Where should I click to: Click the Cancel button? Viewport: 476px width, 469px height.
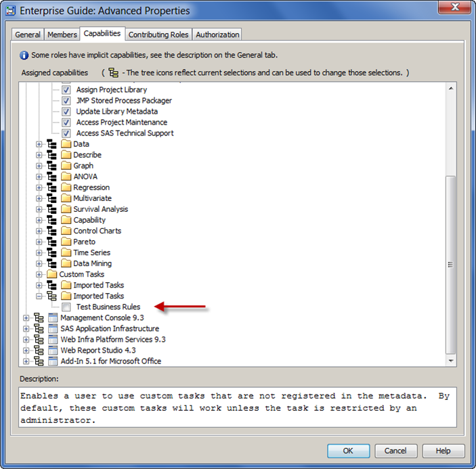(x=395, y=451)
